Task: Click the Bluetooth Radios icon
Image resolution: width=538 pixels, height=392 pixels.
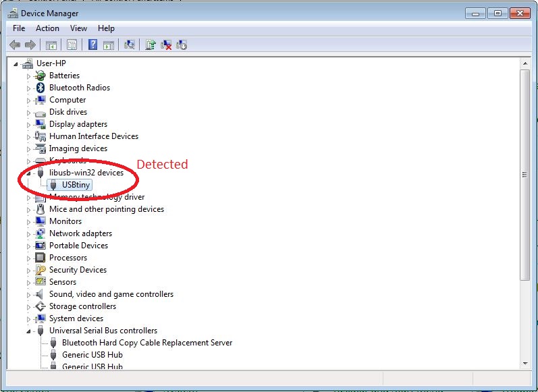Action: click(x=41, y=88)
